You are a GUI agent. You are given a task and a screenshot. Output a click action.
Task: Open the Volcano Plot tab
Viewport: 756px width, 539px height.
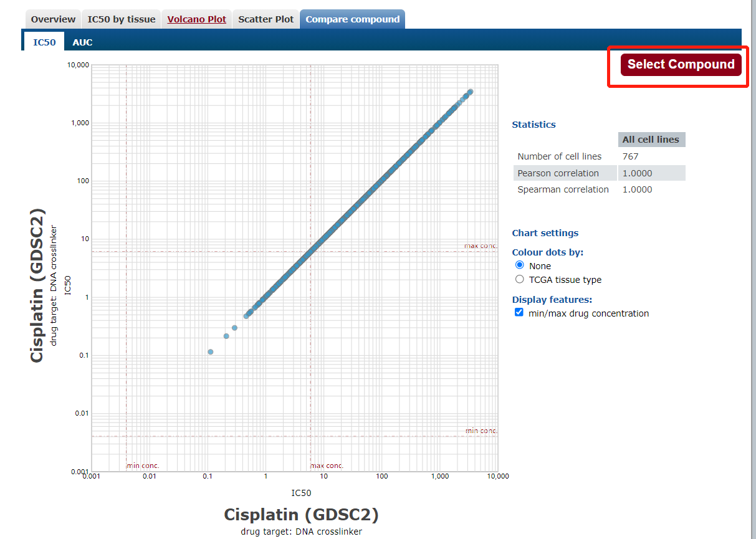197,19
